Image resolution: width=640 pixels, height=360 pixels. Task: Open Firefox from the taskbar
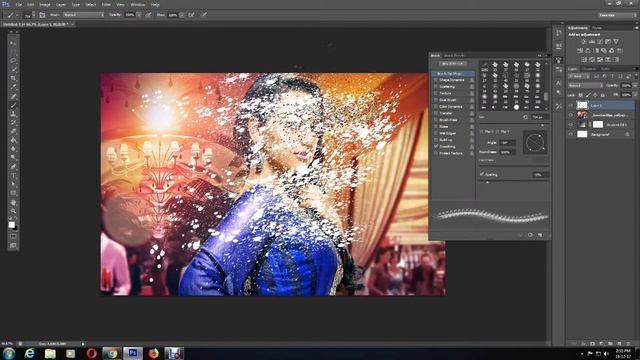153,353
